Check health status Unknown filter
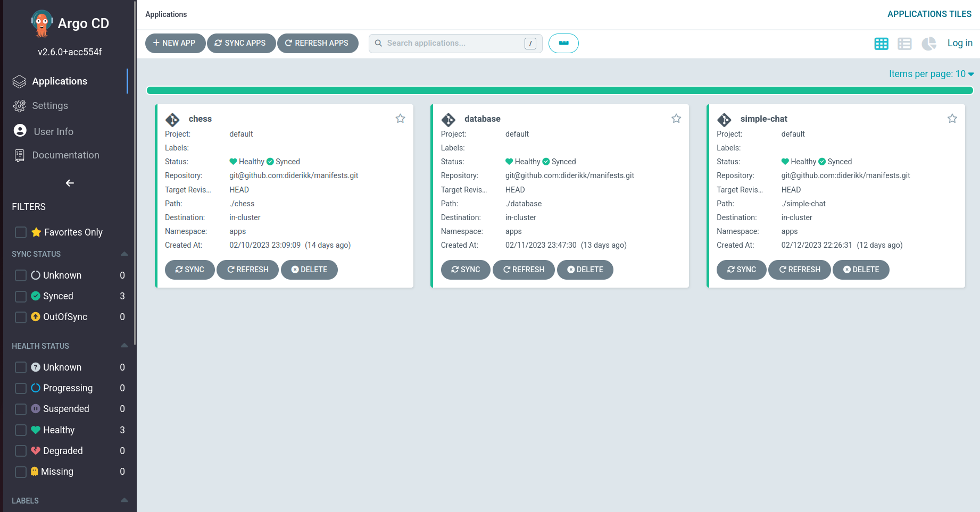Screen dimensions: 980x512 point(21,367)
